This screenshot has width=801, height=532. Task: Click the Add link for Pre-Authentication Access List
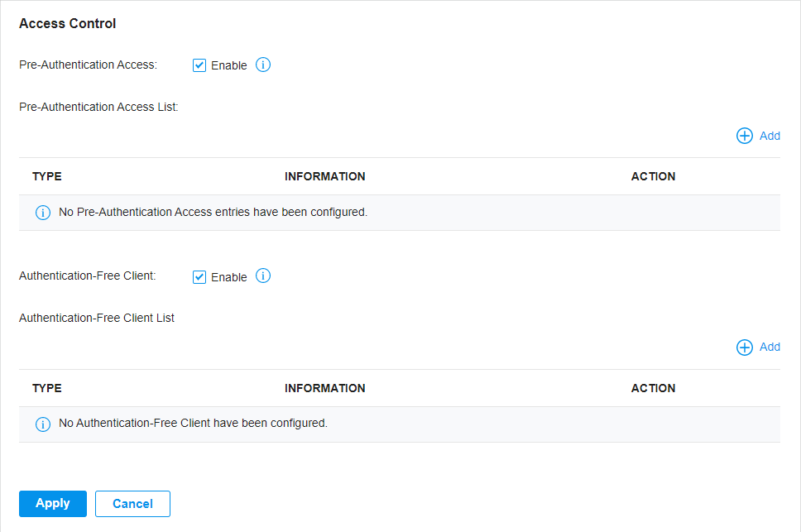tap(770, 136)
